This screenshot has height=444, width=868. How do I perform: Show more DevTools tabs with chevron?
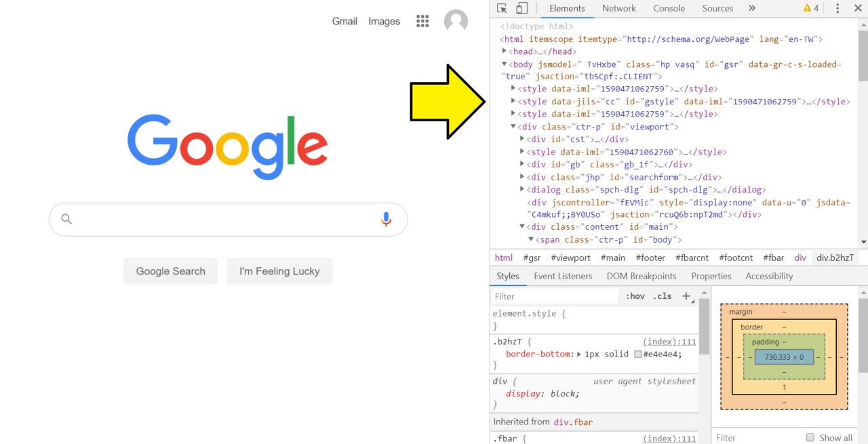[751, 8]
